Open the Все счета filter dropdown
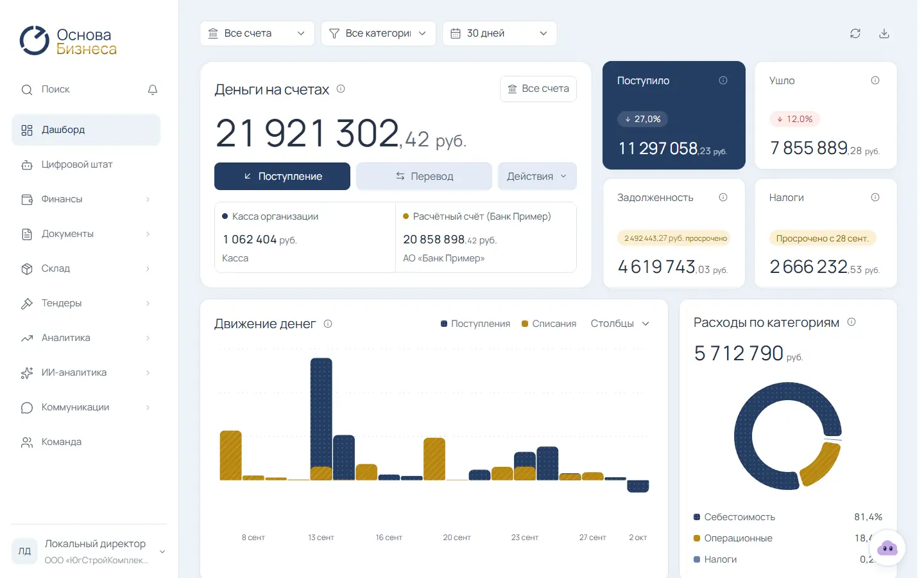Screen dimensions: 924x578 pyautogui.click(x=257, y=33)
